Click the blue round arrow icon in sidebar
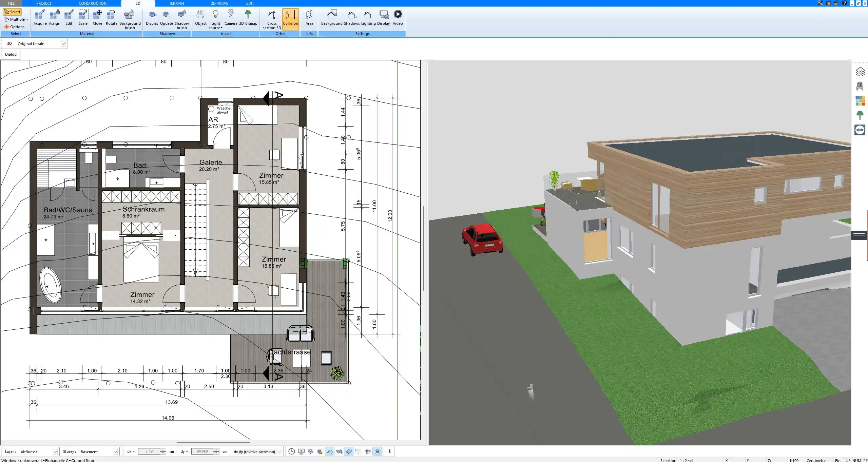Screen dimensions: 868x462 coord(860,130)
